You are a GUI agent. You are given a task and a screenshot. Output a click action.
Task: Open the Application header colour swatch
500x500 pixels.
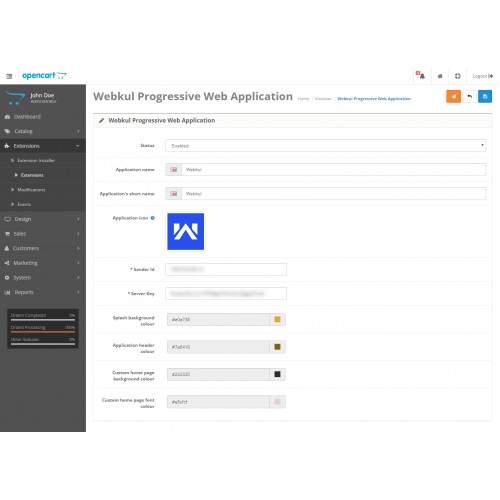[x=277, y=347]
